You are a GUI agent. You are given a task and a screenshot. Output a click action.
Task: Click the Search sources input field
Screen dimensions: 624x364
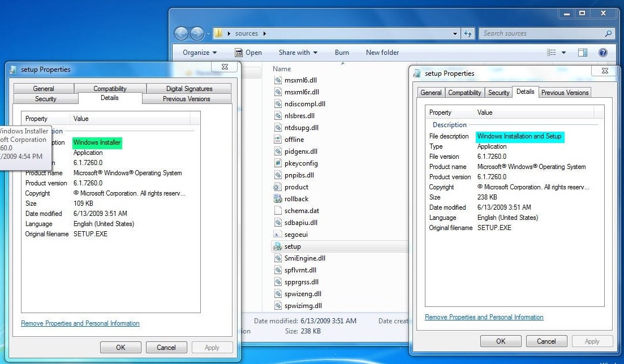[541, 34]
